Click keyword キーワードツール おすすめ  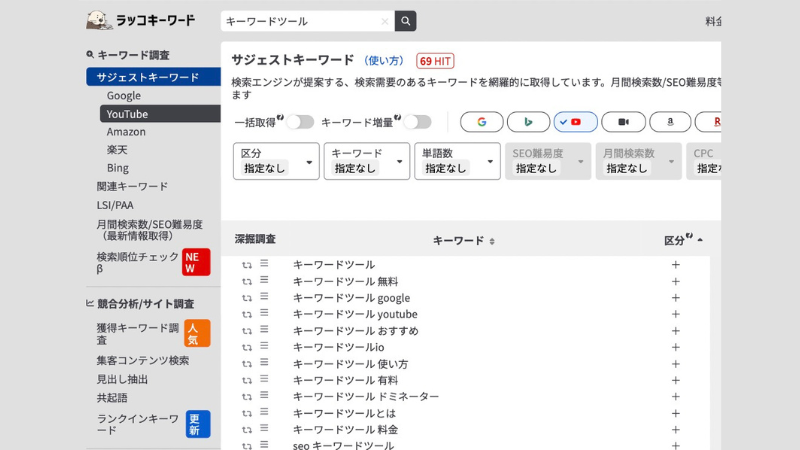pos(356,331)
